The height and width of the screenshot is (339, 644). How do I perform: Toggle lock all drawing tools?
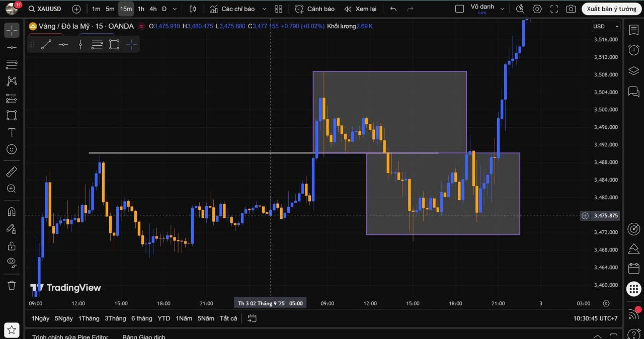[11, 245]
